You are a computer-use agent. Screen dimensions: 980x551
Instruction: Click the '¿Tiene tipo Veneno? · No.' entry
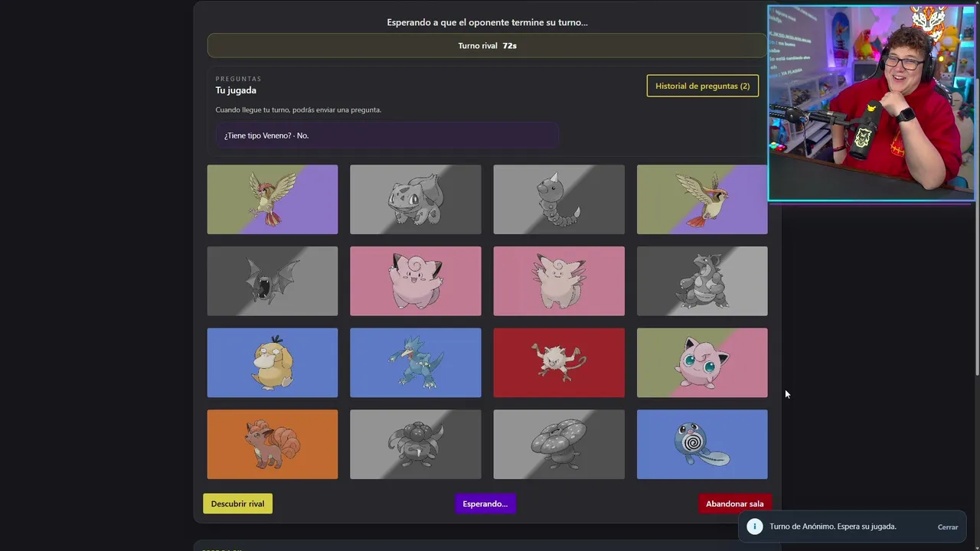(387, 135)
